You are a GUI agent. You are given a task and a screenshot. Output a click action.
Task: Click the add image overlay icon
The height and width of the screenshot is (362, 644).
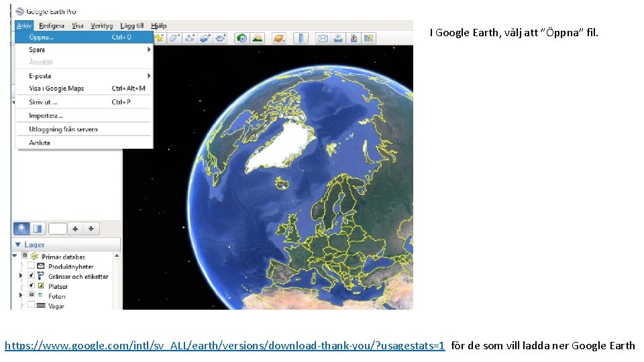pos(205,38)
